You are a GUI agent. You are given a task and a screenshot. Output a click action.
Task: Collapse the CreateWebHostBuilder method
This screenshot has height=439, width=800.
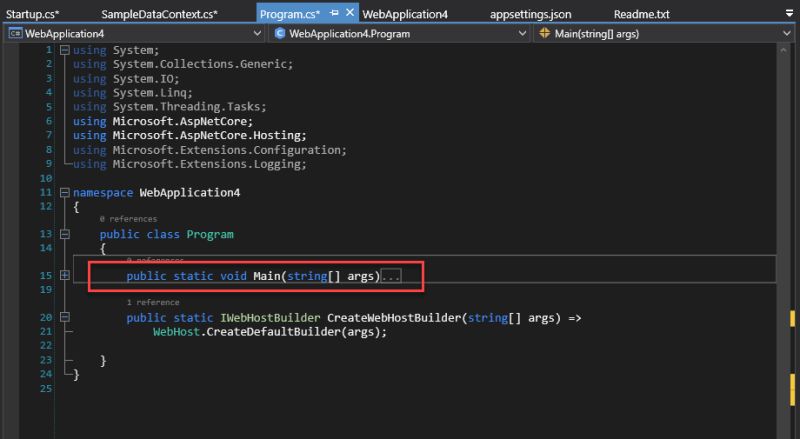[x=65, y=318]
